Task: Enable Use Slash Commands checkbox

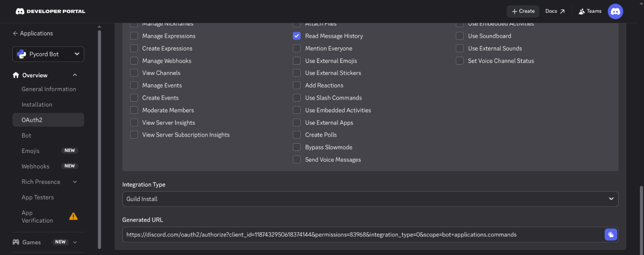Action: [x=297, y=97]
